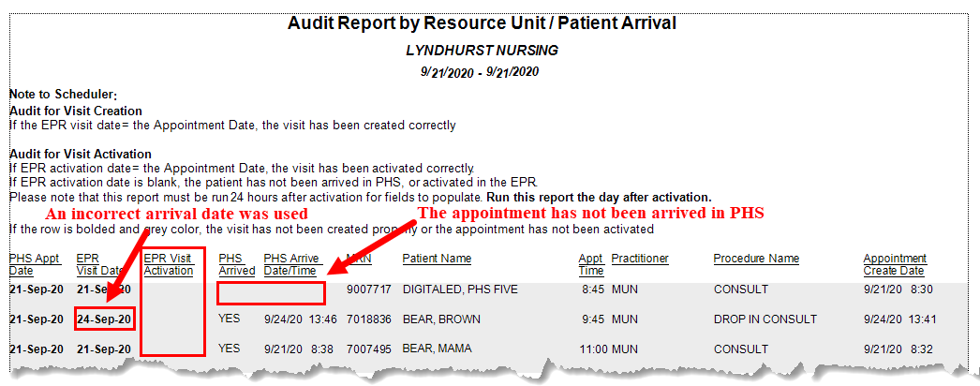Click MRN 7018836
The width and height of the screenshot is (980, 386).
point(369,319)
